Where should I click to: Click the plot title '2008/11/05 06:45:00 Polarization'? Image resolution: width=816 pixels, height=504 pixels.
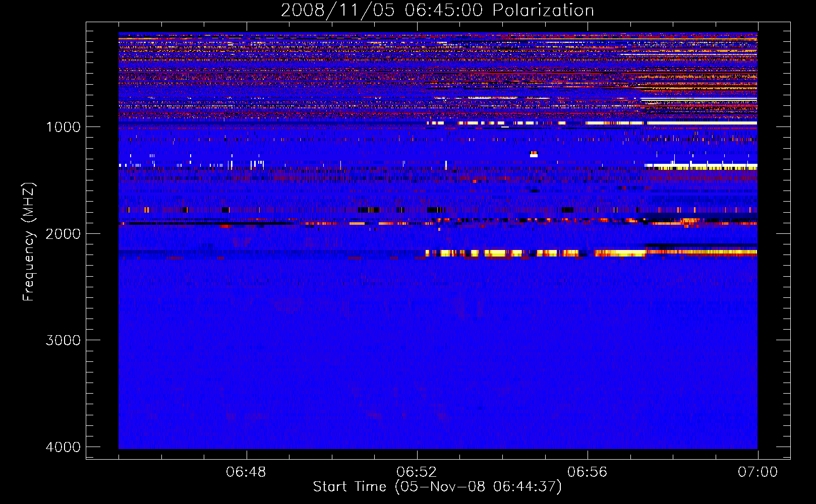(x=437, y=10)
